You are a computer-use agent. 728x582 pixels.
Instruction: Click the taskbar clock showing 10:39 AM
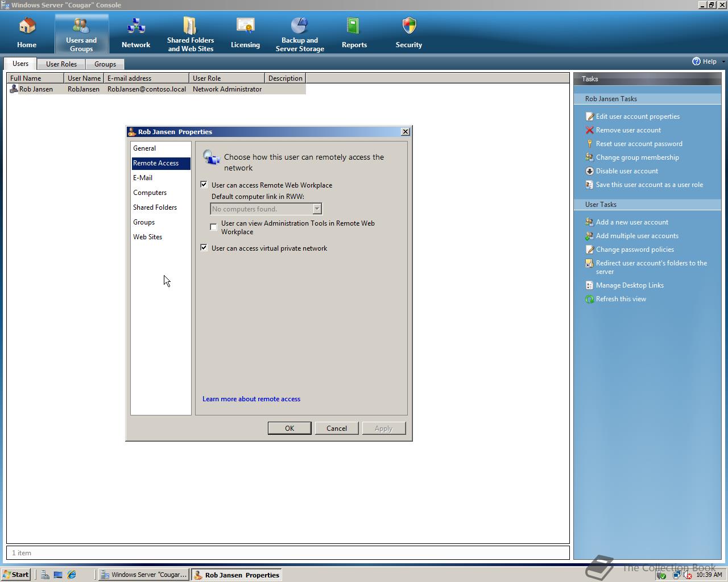point(709,575)
